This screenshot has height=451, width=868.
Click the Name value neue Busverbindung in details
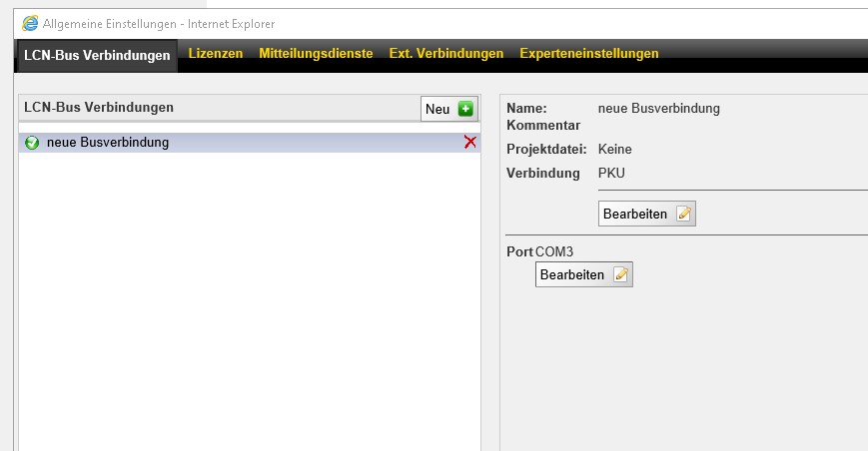[658, 108]
